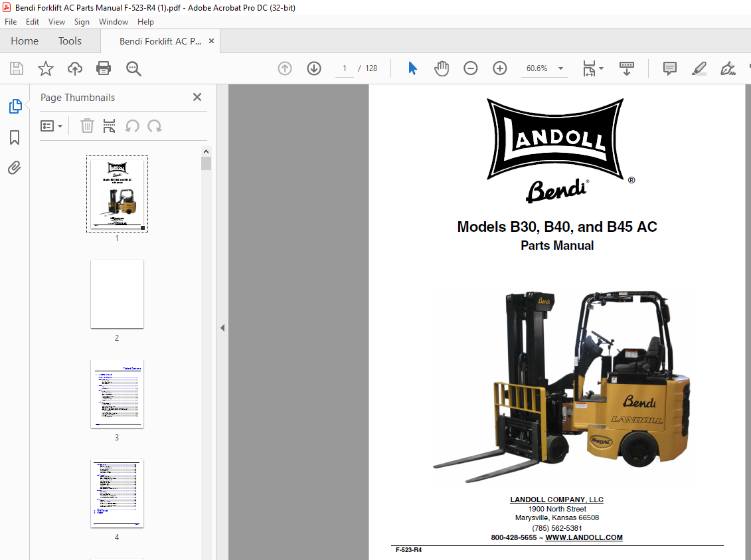Screen dimensions: 751x560
Task: Click the scrolling mode toolbar icon
Action: click(626, 68)
